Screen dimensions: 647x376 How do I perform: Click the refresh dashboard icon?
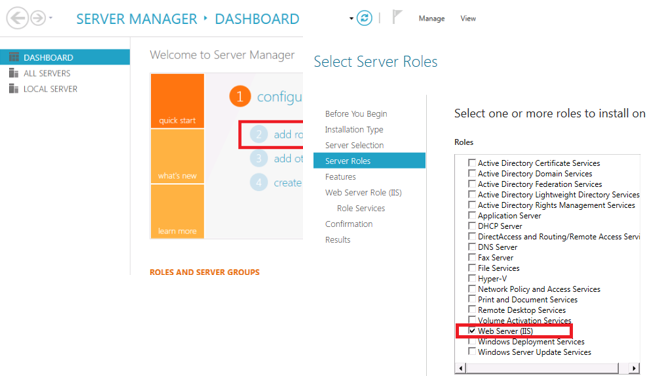point(364,18)
